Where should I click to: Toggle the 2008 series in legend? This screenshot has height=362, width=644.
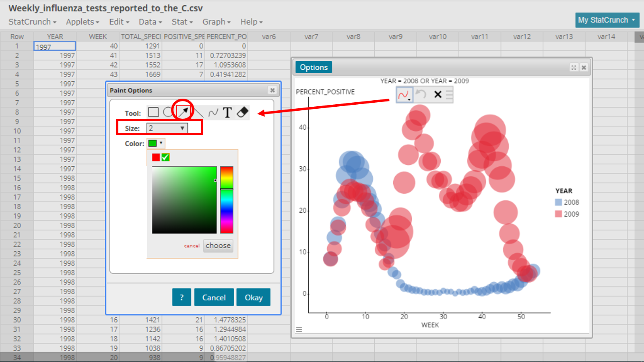coord(567,202)
